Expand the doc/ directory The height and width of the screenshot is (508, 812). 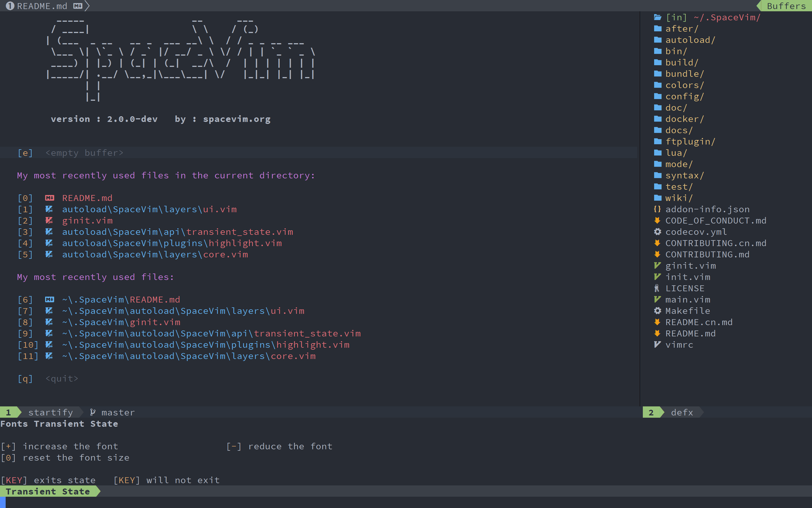(676, 108)
